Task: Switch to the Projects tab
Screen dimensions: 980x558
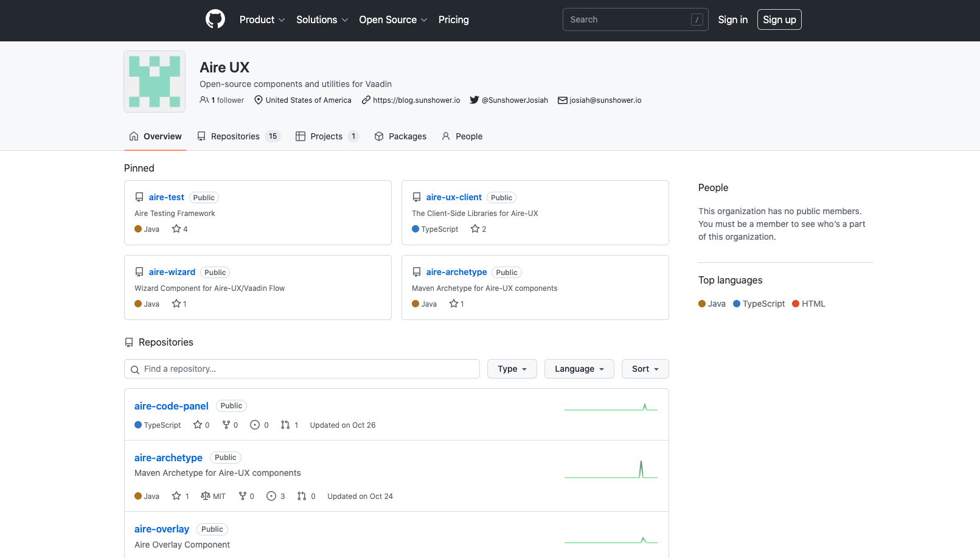Action: point(327,136)
